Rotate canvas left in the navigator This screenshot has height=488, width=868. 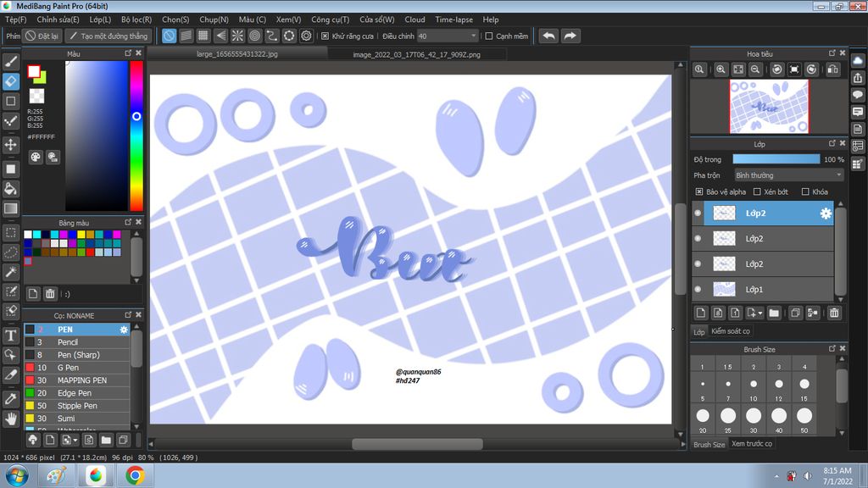click(777, 69)
